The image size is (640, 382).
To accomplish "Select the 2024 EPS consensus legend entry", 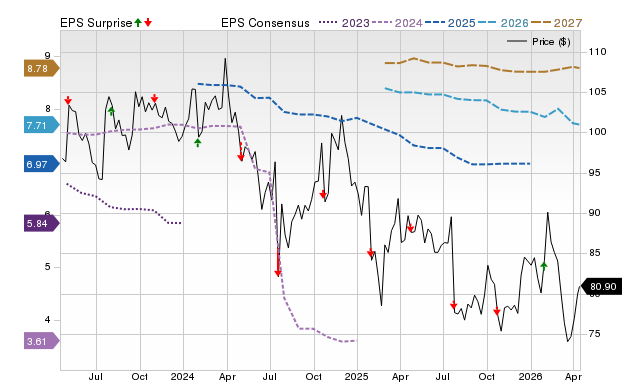I will pyautogui.click(x=397, y=23).
